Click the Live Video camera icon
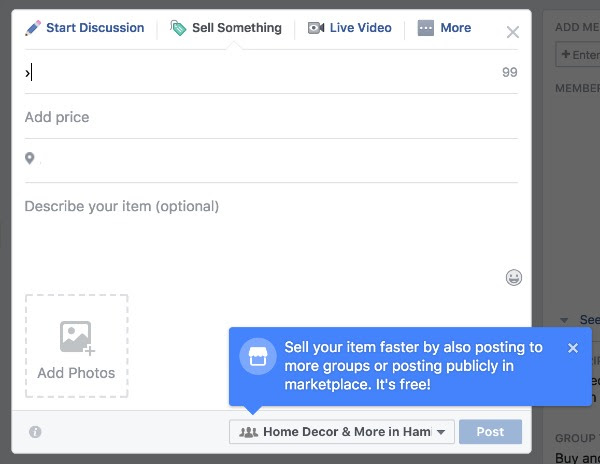600x464 pixels. (x=315, y=28)
